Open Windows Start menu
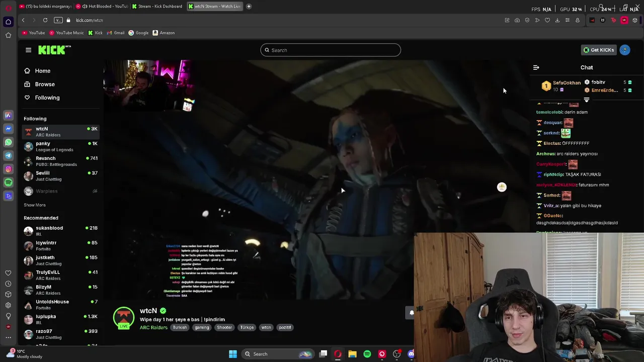Screen dimensions: 644x362 coord(232,354)
